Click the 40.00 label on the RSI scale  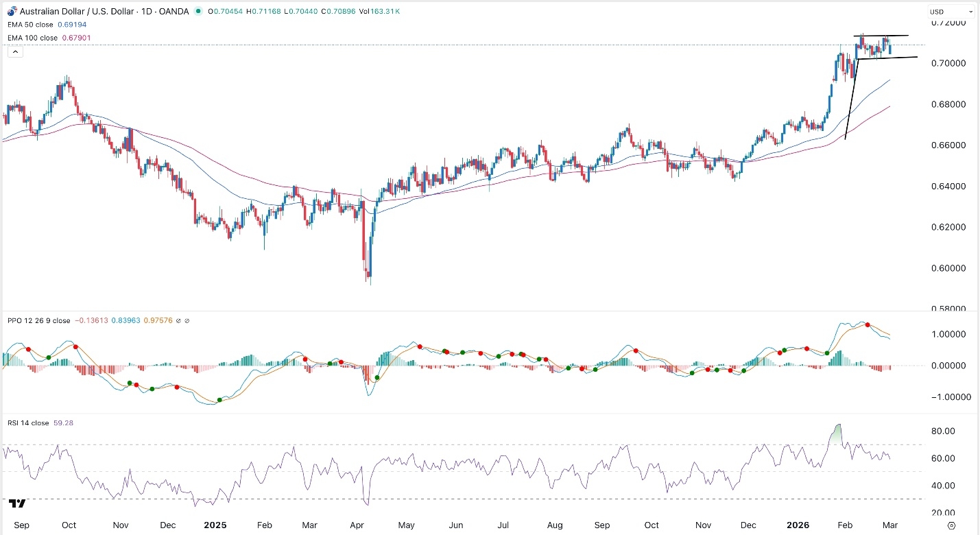(943, 486)
